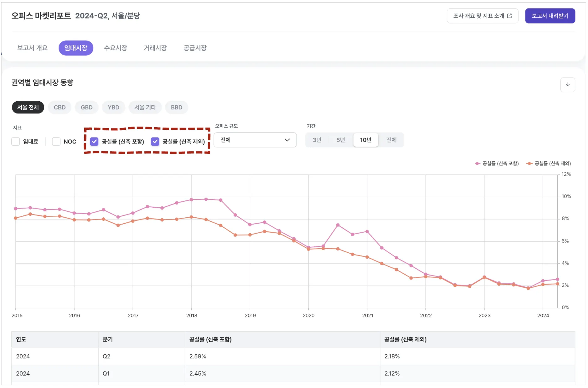588x388 pixels.
Task: Check the 임대료 checkbox
Action: 15,142
